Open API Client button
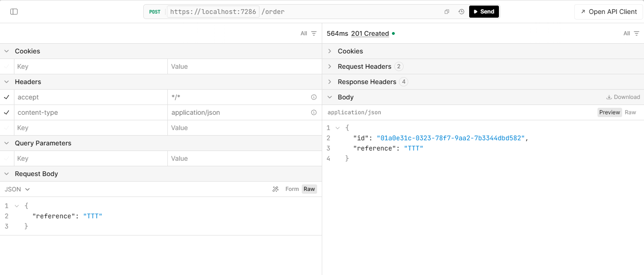This screenshot has width=644, height=275. tap(609, 12)
